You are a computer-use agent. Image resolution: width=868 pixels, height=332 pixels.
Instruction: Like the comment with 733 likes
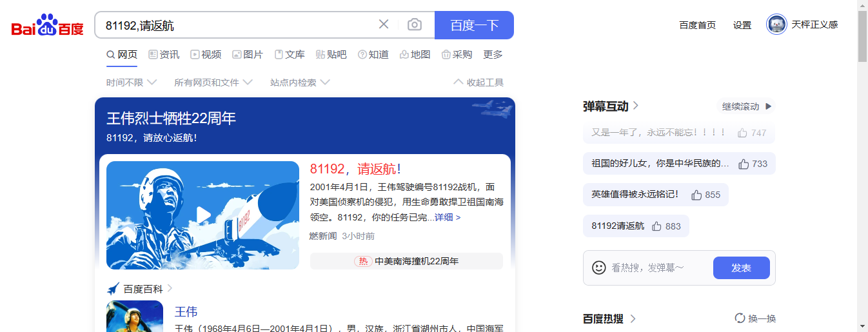[744, 164]
